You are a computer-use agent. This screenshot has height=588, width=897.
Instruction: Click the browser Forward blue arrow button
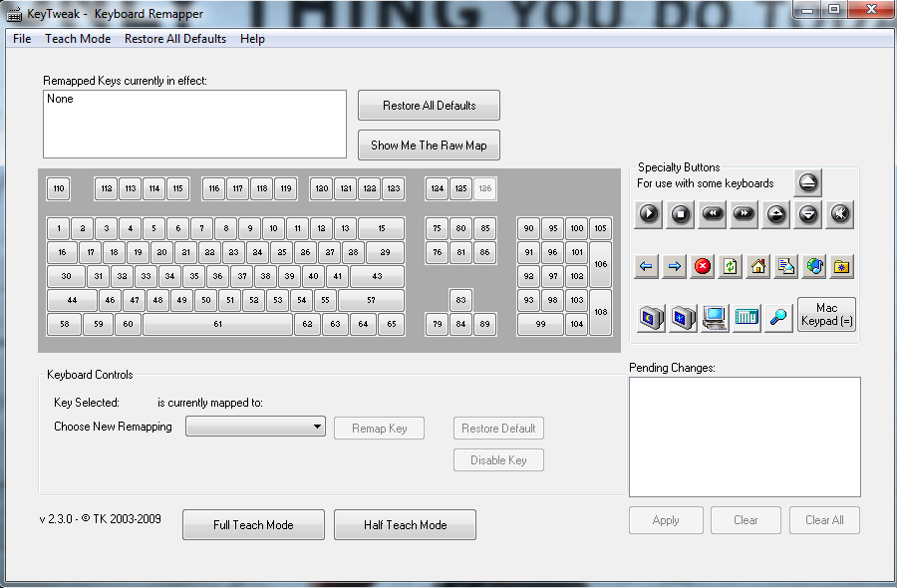(675, 266)
